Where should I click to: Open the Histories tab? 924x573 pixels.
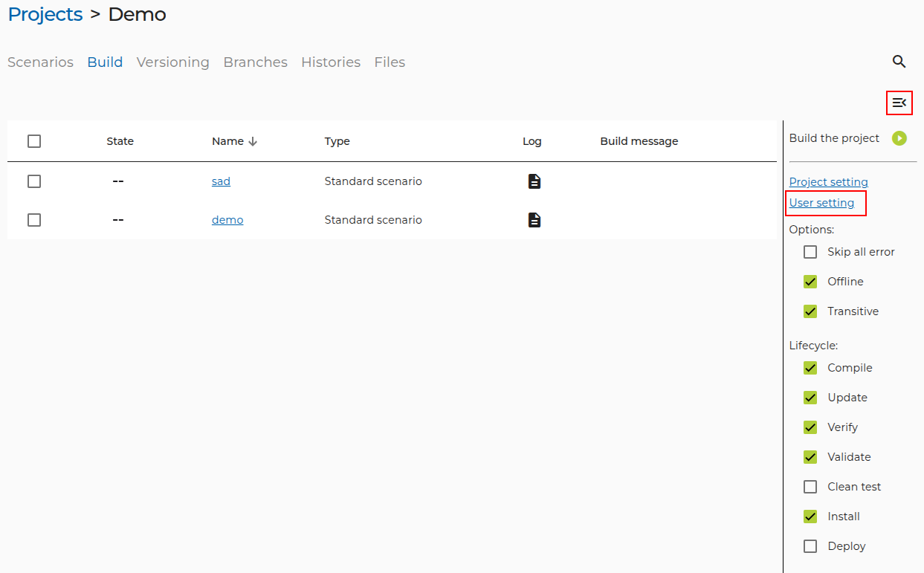(x=331, y=62)
